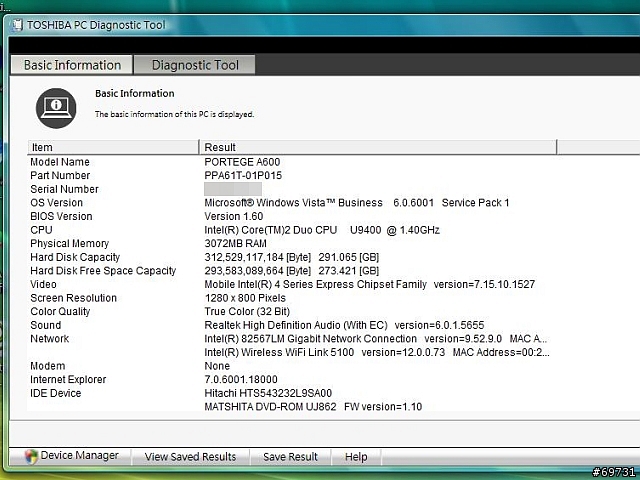Select the Color Quality row label
The image size is (640, 480).
[x=60, y=312]
